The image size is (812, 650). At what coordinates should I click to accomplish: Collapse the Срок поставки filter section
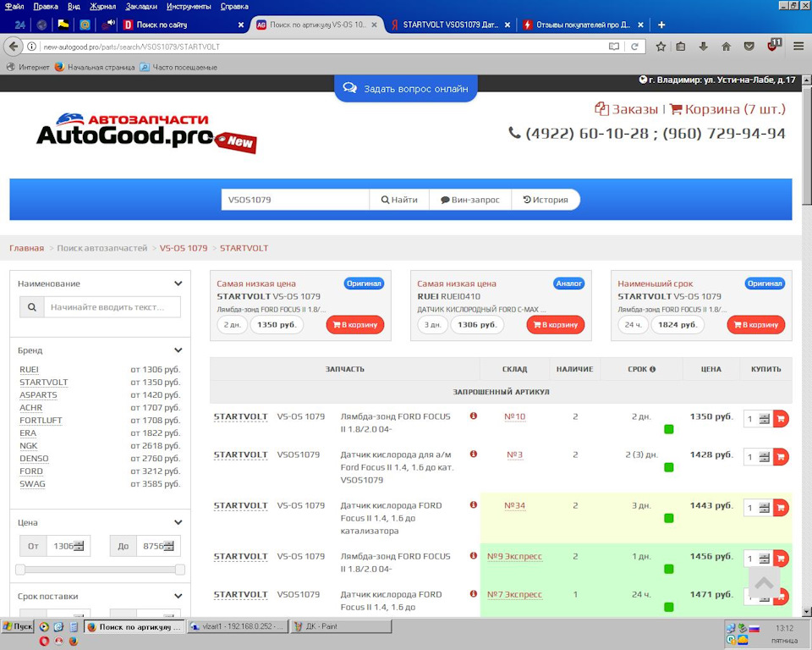(178, 596)
